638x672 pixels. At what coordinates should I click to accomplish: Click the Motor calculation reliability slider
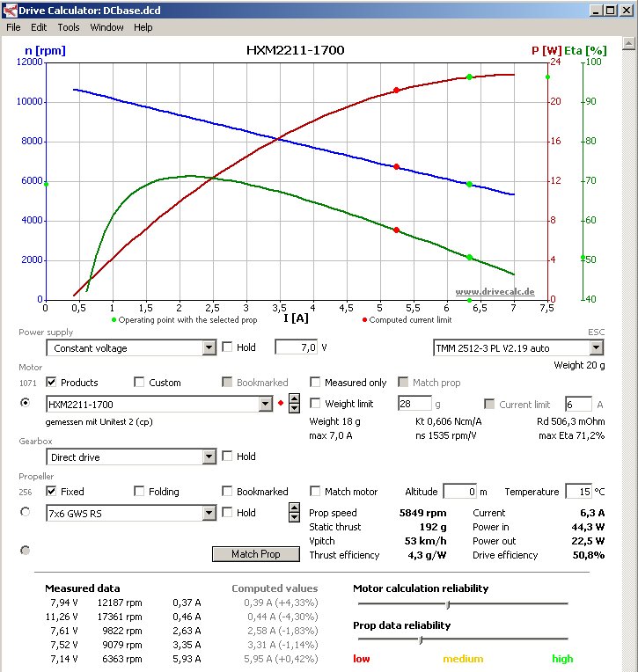(x=448, y=604)
